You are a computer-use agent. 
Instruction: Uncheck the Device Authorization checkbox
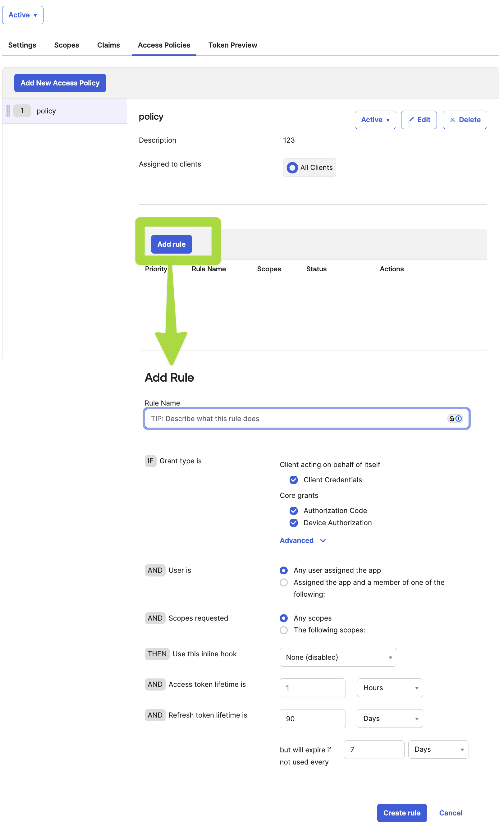pyautogui.click(x=294, y=523)
